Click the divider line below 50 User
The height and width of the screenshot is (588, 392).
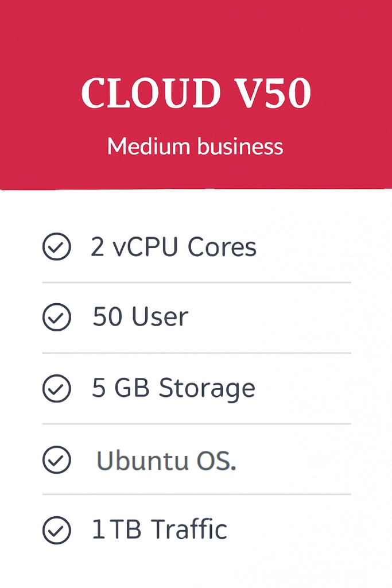196,353
